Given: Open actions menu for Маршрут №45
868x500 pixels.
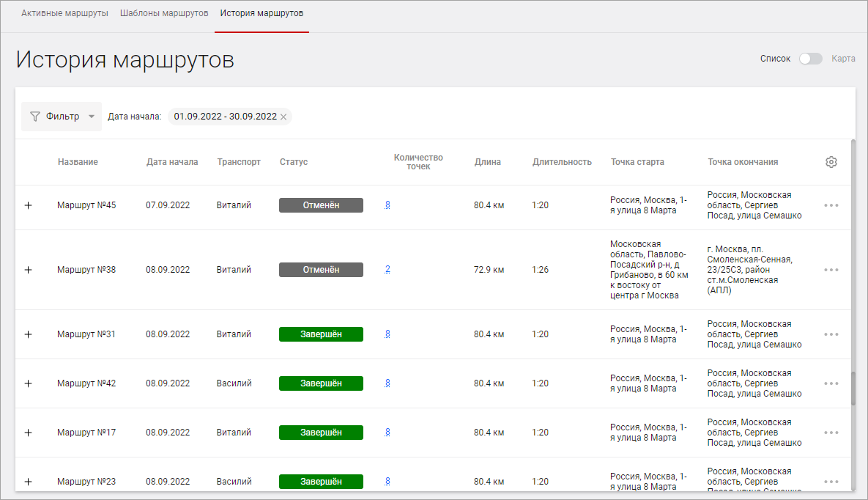Looking at the screenshot, I should point(831,205).
